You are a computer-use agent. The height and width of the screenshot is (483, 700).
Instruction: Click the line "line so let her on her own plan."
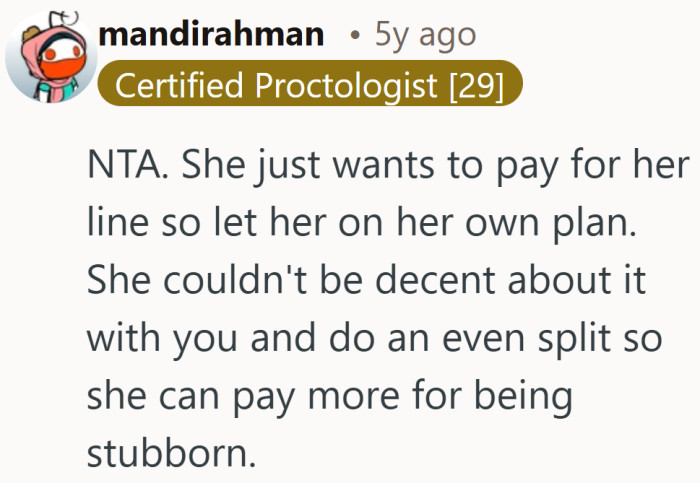pos(362,223)
